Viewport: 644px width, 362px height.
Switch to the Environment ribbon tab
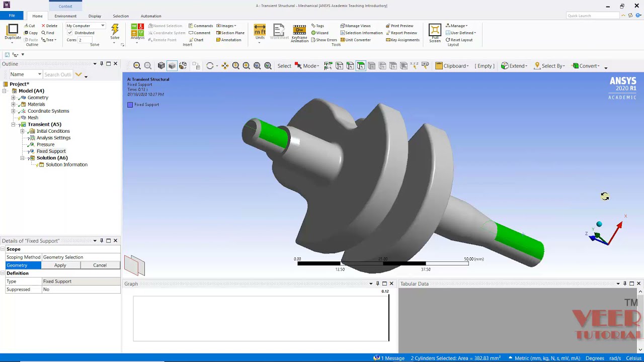[65, 16]
